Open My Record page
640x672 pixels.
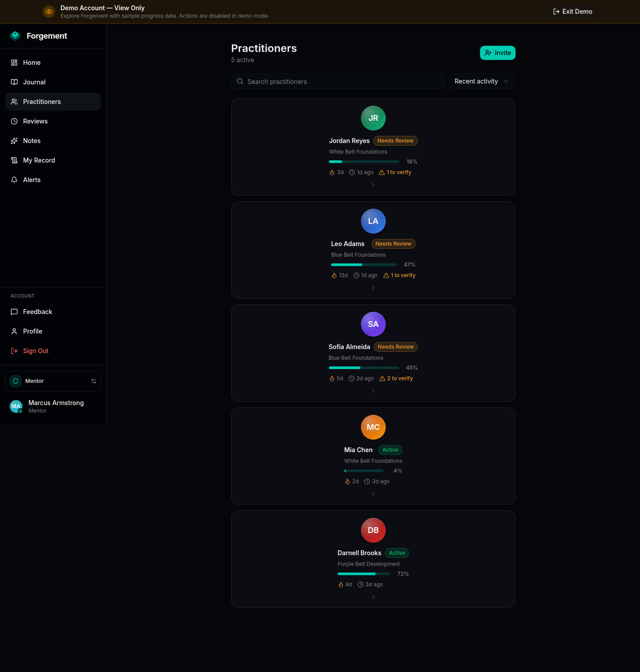[53, 160]
